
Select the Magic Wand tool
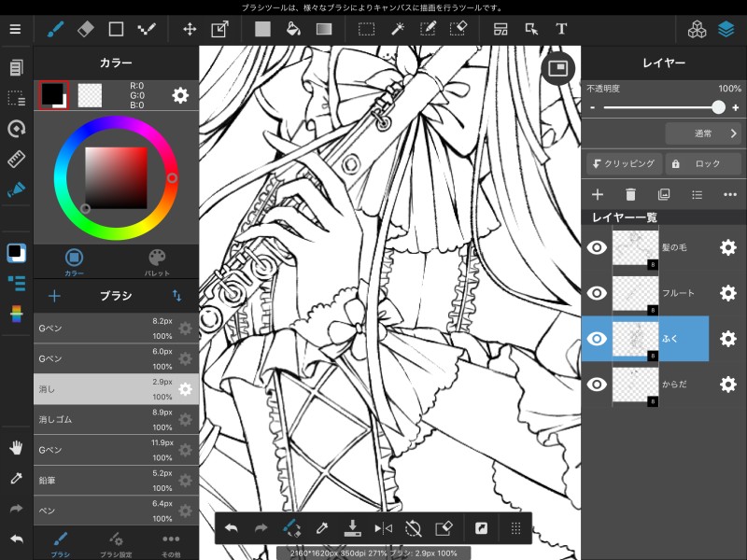coord(398,29)
